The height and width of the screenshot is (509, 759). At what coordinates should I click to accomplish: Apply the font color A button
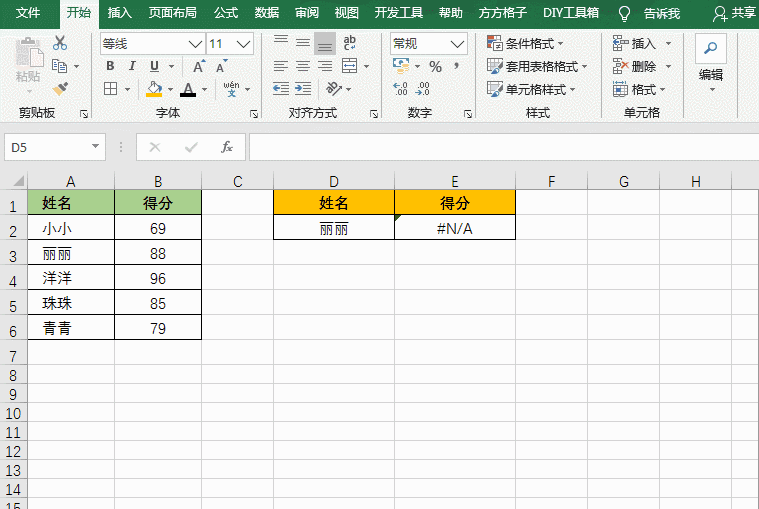188,89
